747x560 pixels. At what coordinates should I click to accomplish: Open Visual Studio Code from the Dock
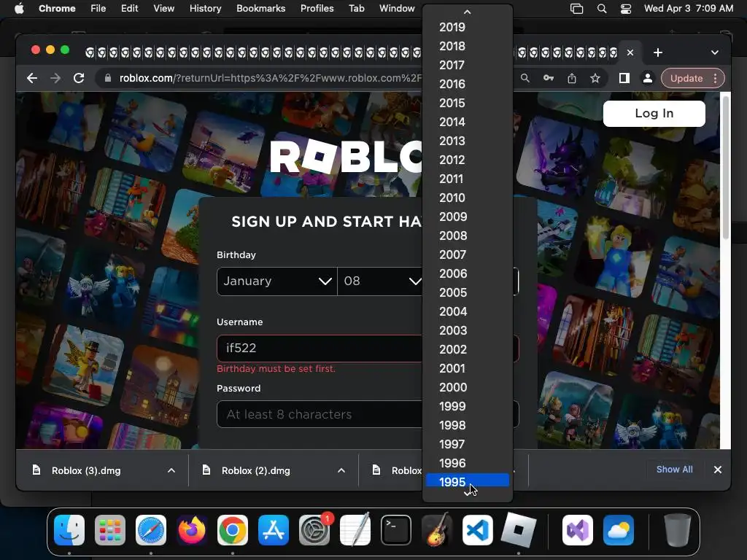[x=478, y=530]
